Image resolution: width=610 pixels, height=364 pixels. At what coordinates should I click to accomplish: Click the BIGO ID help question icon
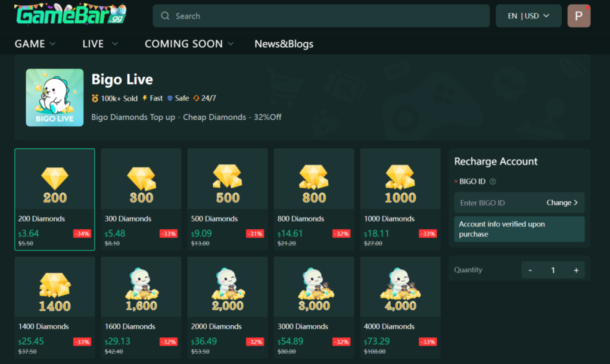493,182
